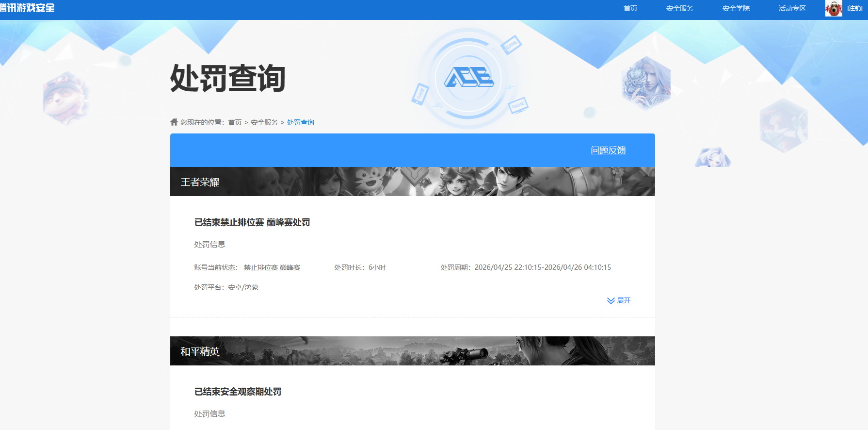Image resolution: width=868 pixels, height=430 pixels.
Task: Click the large 处罚查询 page title
Action: click(228, 78)
